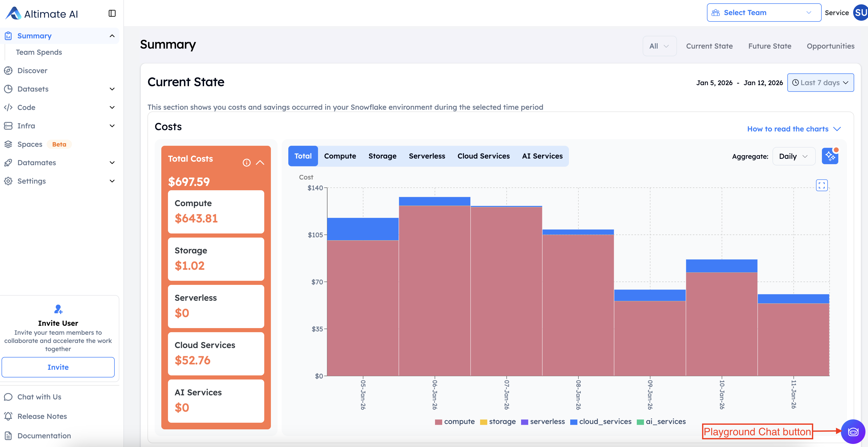Open Release Notes bell item
868x447 pixels.
click(x=42, y=416)
